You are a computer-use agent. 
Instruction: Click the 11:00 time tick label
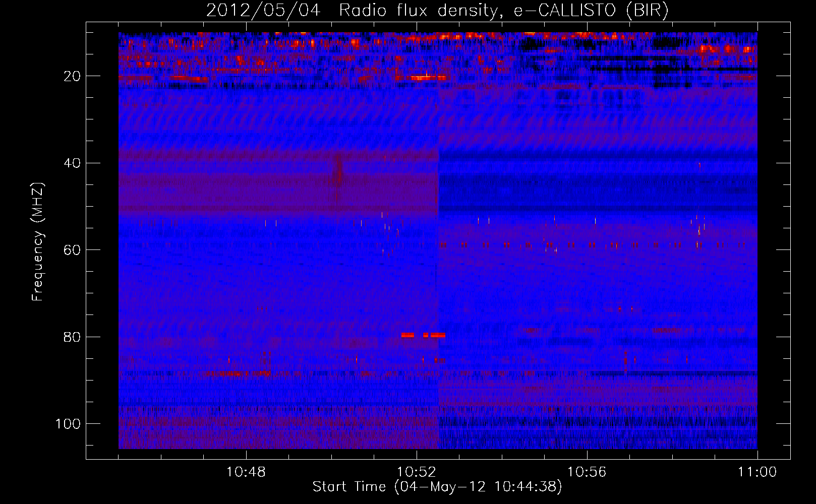click(x=757, y=472)
